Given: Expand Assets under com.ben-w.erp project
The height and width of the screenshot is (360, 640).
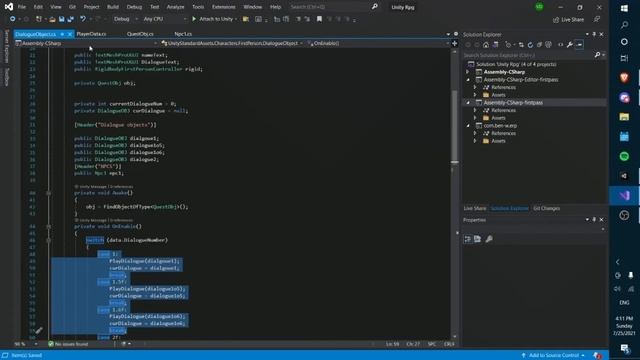Looking at the screenshot, I should pyautogui.click(x=475, y=141).
